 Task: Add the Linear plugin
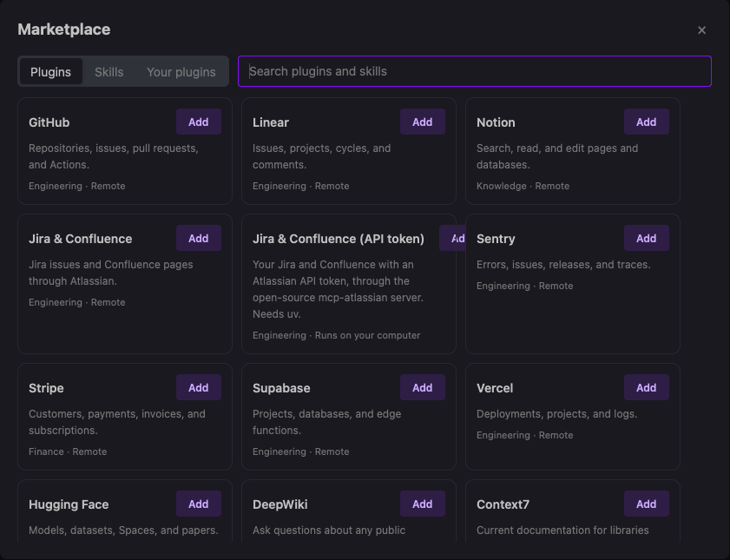(422, 122)
